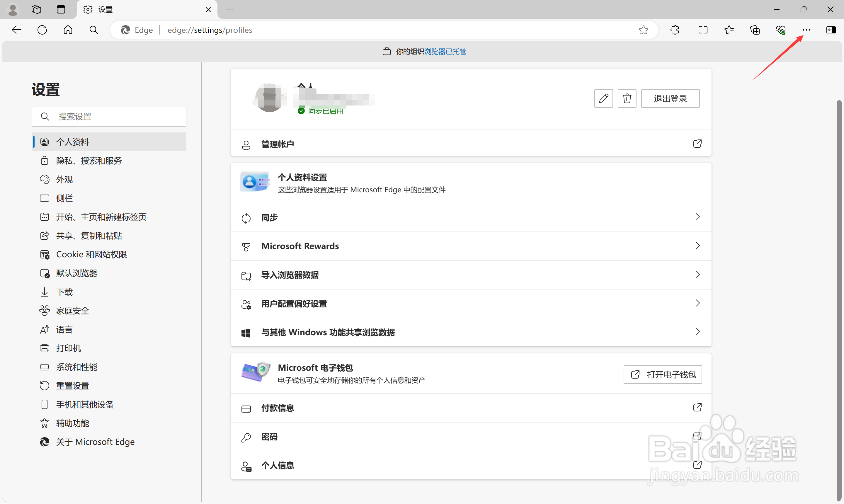Screen dimensions: 844x504
Task: Select 默认浏览器 in sidebar
Action: [109, 273]
